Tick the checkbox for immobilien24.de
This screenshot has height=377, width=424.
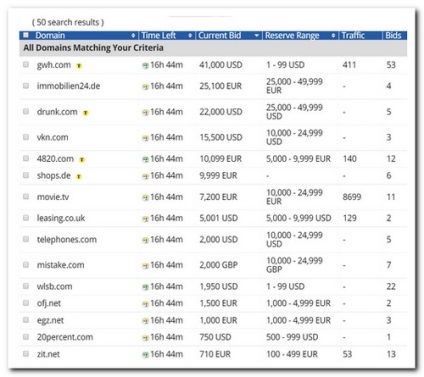[26, 86]
